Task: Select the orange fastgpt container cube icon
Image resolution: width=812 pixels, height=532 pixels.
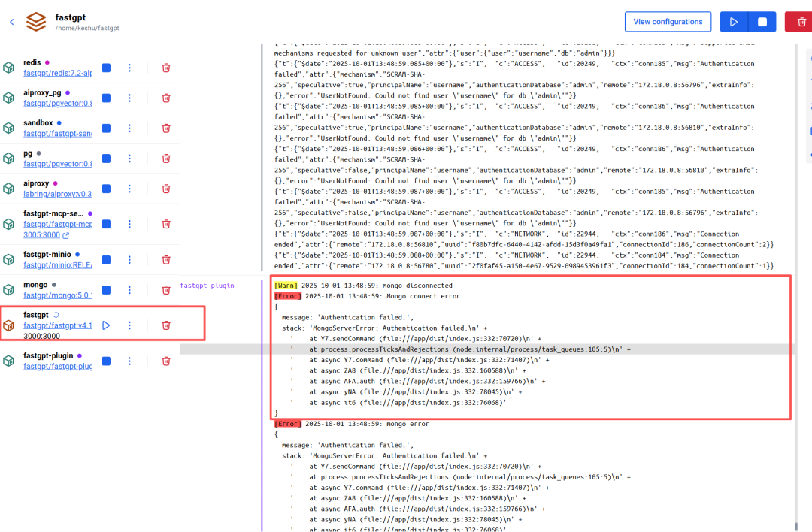Action: [x=9, y=325]
